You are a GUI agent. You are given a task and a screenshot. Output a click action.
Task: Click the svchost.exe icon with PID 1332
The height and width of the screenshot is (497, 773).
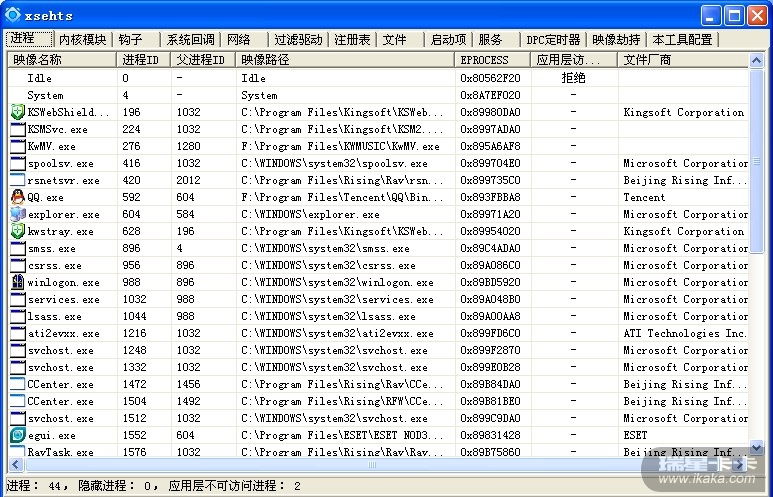click(18, 367)
